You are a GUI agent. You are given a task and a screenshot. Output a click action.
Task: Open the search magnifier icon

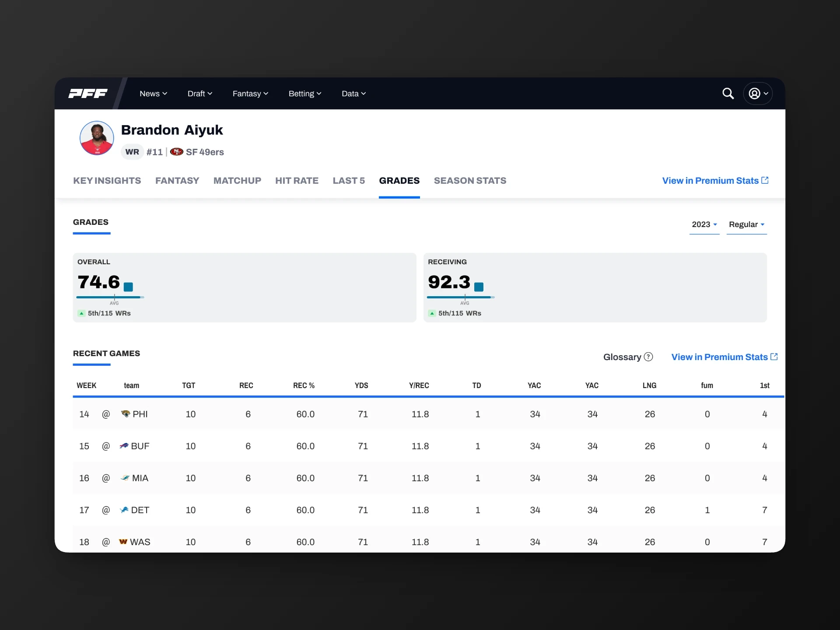click(728, 93)
